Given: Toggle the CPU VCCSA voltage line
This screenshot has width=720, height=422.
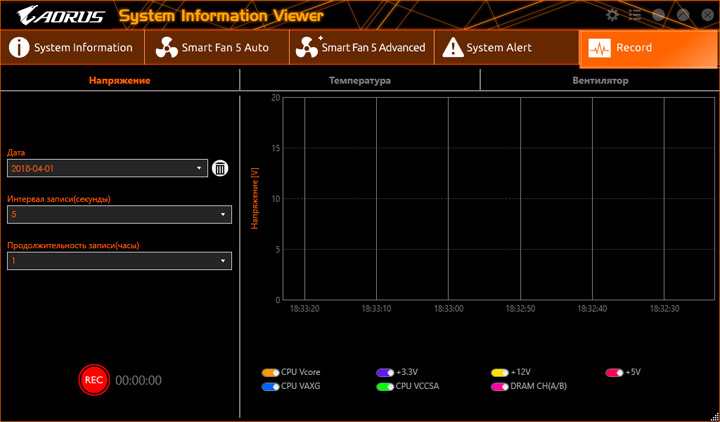Looking at the screenshot, I should coord(385,385).
